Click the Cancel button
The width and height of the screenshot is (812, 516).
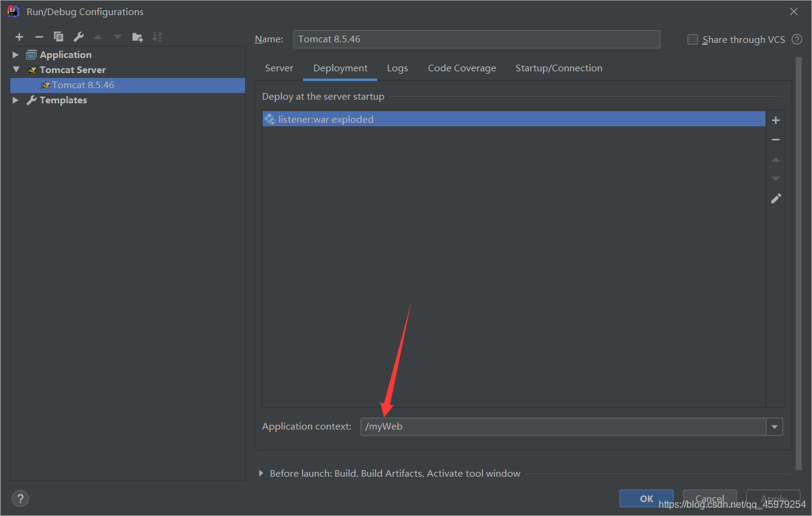point(710,498)
